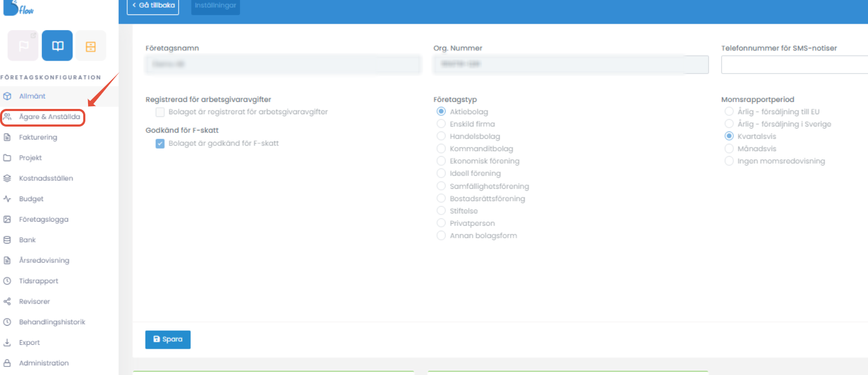Select the Månadsvis VAT period
This screenshot has height=375, width=868.
(x=729, y=149)
